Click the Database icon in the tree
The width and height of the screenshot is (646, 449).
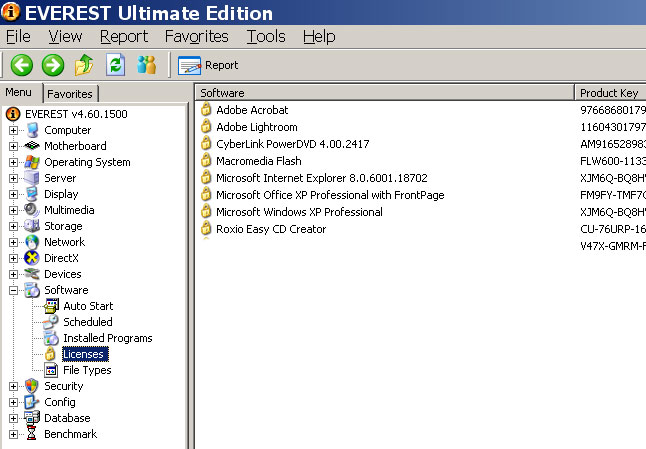pos(32,418)
